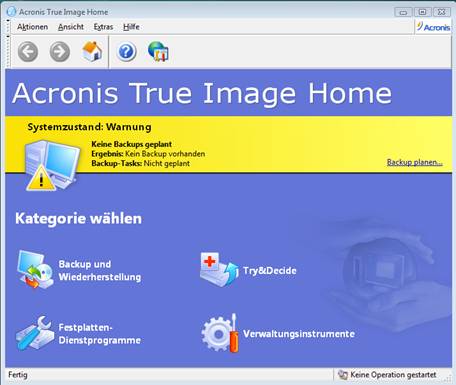Click the Backup planen... link
The width and height of the screenshot is (456, 385).
pyautogui.click(x=415, y=162)
